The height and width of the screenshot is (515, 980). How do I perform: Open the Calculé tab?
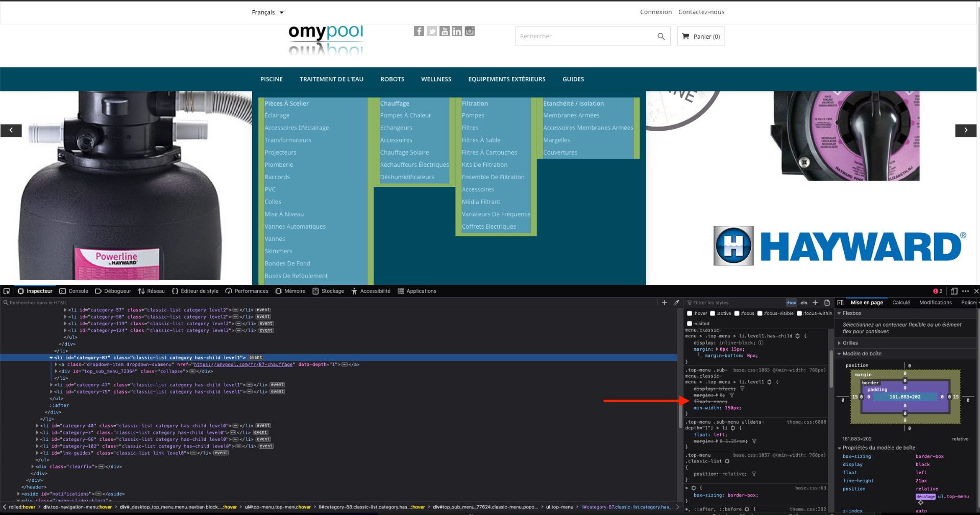901,303
